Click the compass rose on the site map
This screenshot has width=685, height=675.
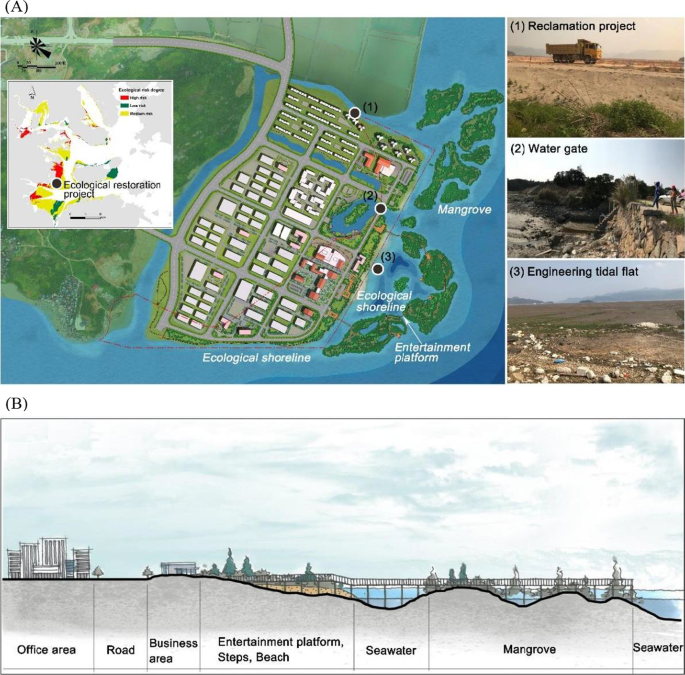coord(40,46)
